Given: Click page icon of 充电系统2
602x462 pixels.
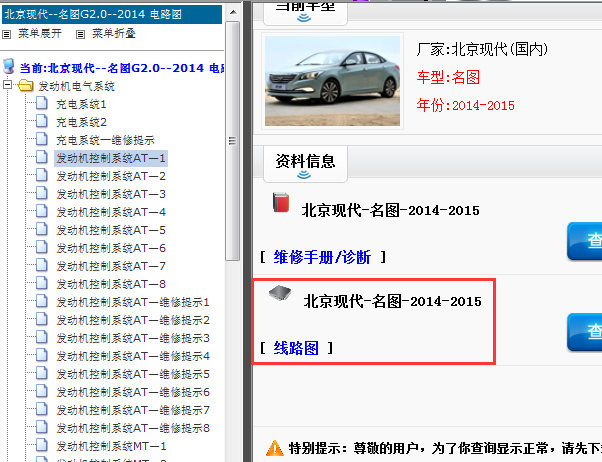Looking at the screenshot, I should pyautogui.click(x=41, y=121).
